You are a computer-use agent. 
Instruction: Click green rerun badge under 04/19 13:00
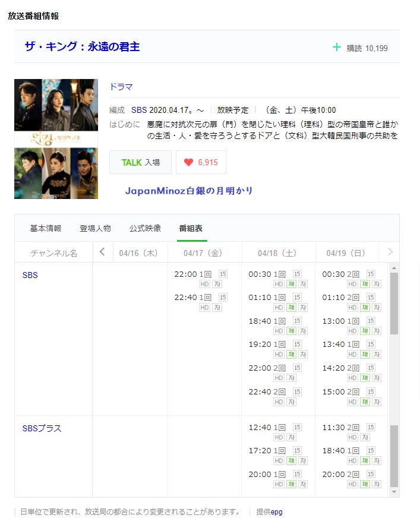click(x=365, y=331)
